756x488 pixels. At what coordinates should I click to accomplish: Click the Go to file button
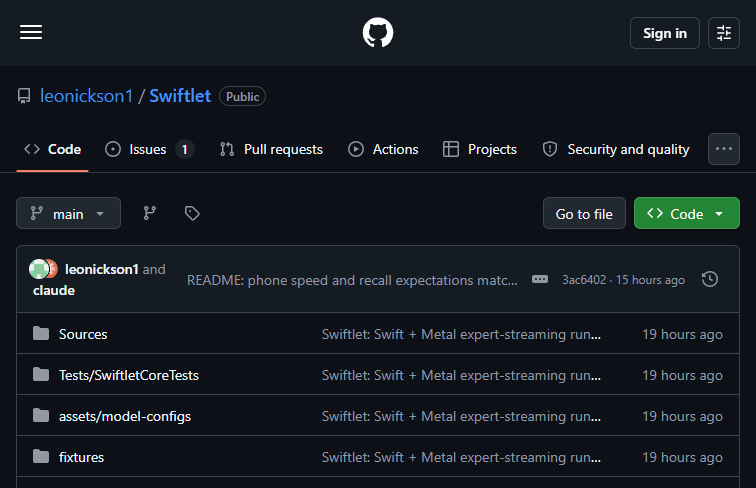(x=584, y=213)
